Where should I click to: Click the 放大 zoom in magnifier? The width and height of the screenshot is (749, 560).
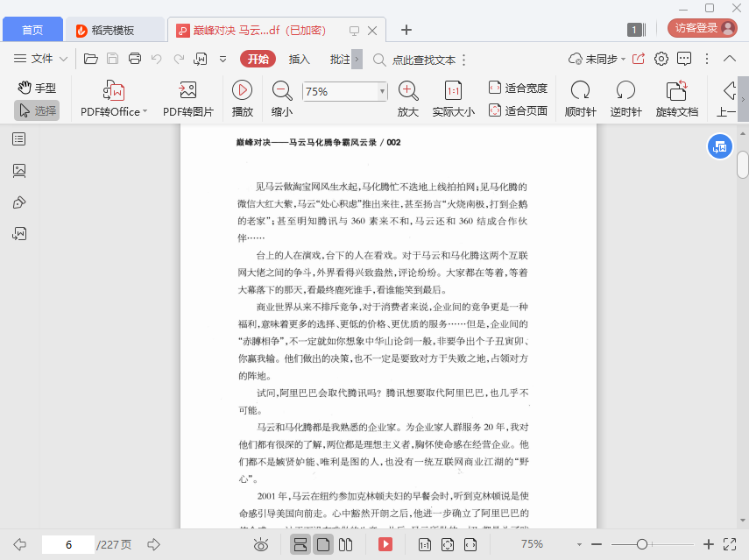point(407,90)
